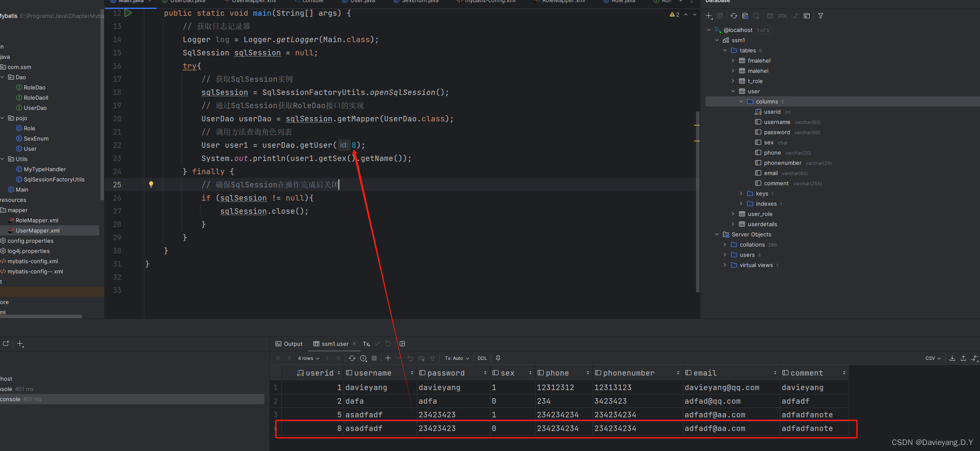The width and height of the screenshot is (980, 451).
Task: Switch to the Output tab
Action: coord(289,344)
